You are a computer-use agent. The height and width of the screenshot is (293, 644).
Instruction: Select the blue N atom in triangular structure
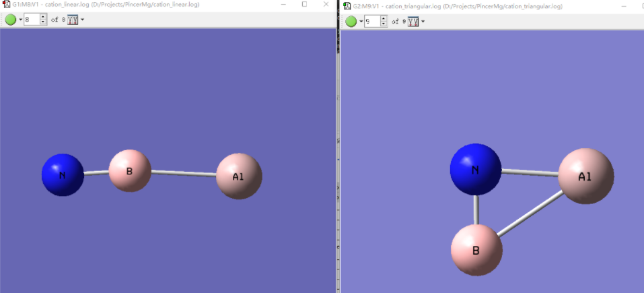tap(475, 169)
